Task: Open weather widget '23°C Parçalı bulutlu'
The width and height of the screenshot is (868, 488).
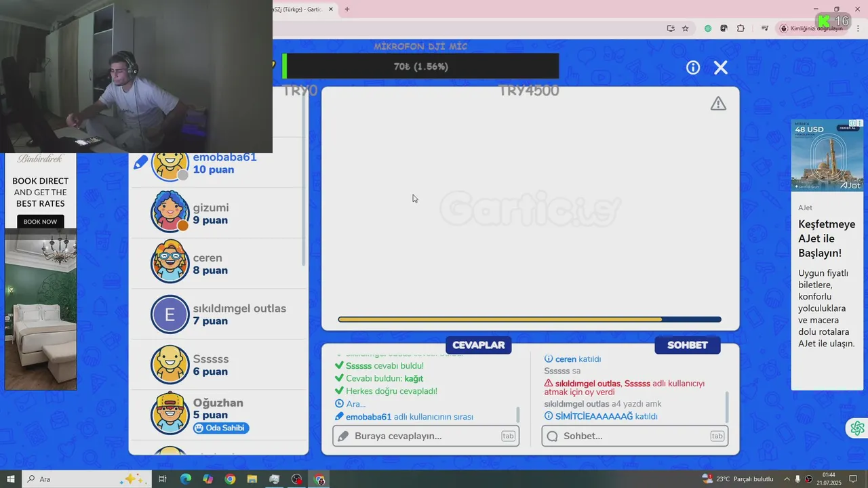Action: [737, 479]
